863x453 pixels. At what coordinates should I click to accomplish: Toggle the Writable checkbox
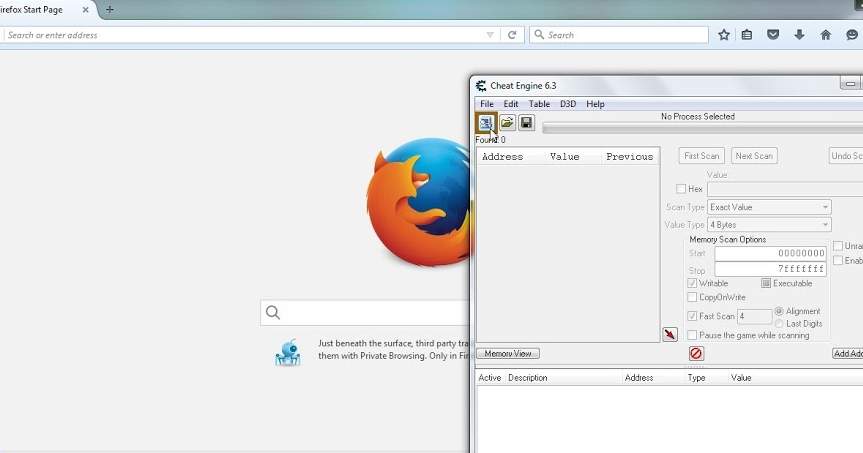(x=692, y=283)
